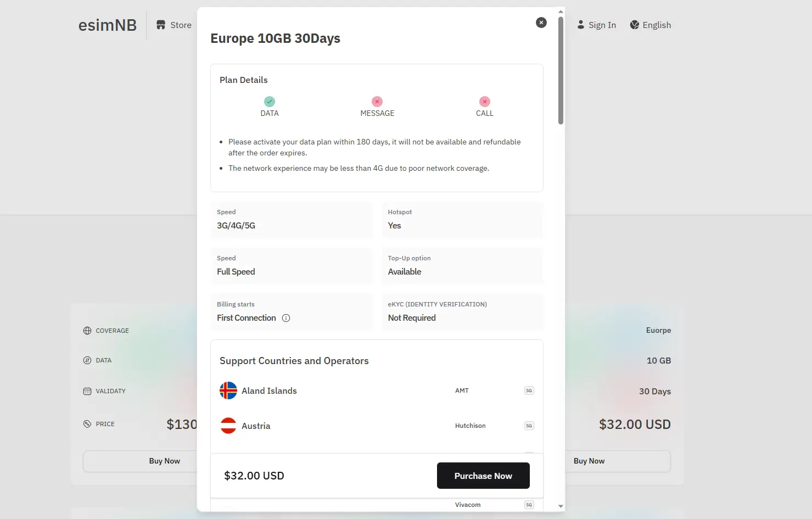Click the Coverage globe icon
The width and height of the screenshot is (812, 519).
click(87, 330)
